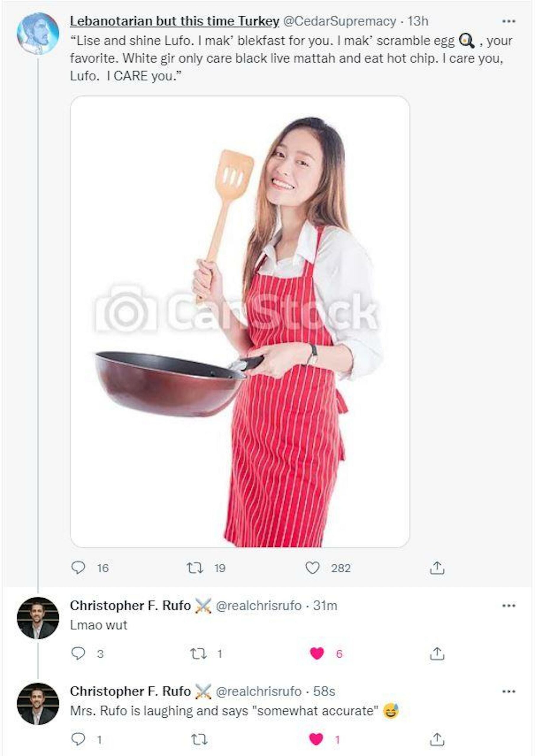Share the CedarSupremacy tweet
Image resolution: width=535 pixels, height=756 pixels.
[x=437, y=568]
